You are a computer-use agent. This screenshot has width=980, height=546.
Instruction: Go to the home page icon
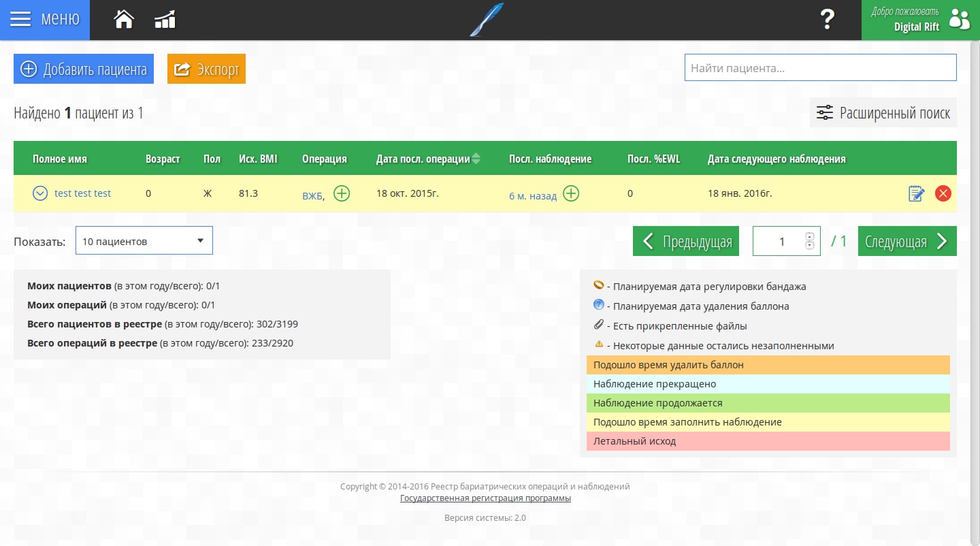click(124, 20)
